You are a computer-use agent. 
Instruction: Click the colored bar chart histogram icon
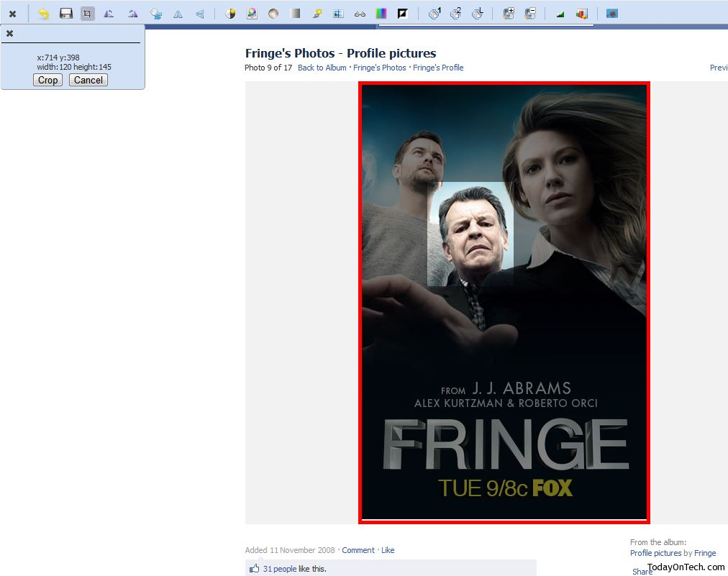click(581, 14)
